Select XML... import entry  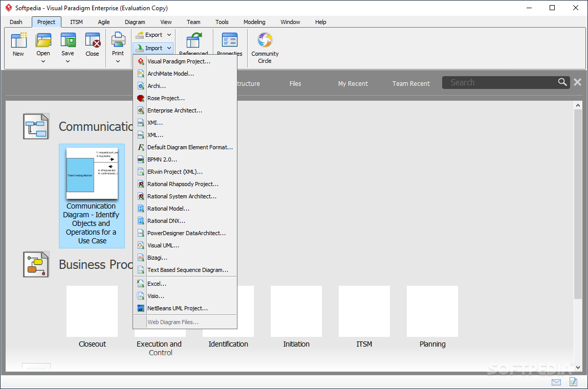[x=185, y=135]
